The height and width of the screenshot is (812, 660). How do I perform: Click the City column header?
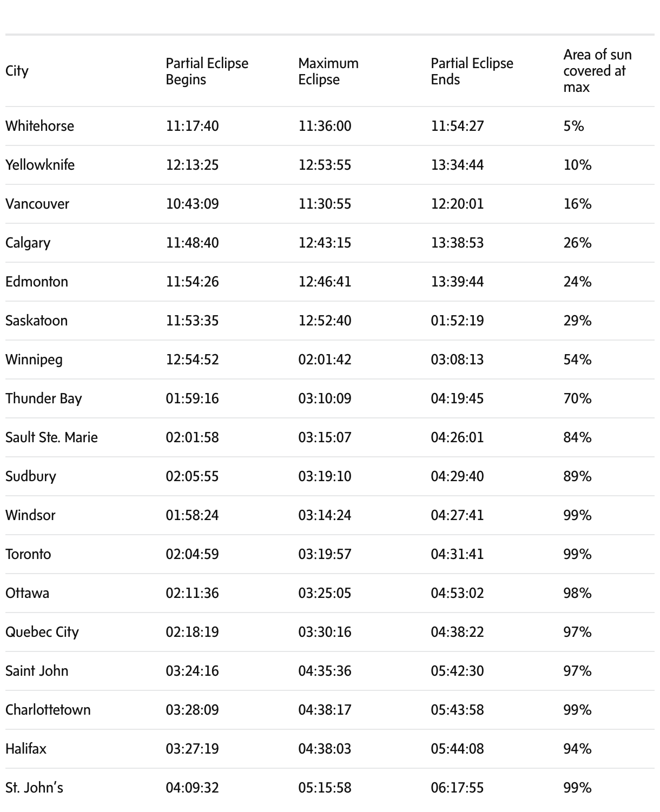pos(17,71)
